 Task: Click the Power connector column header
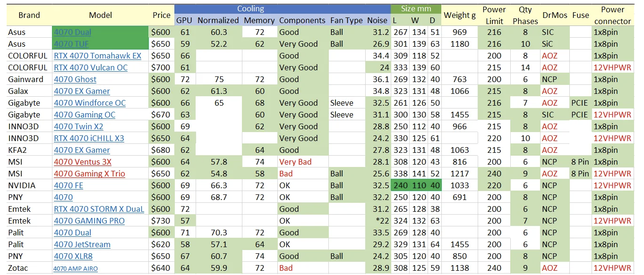click(612, 15)
